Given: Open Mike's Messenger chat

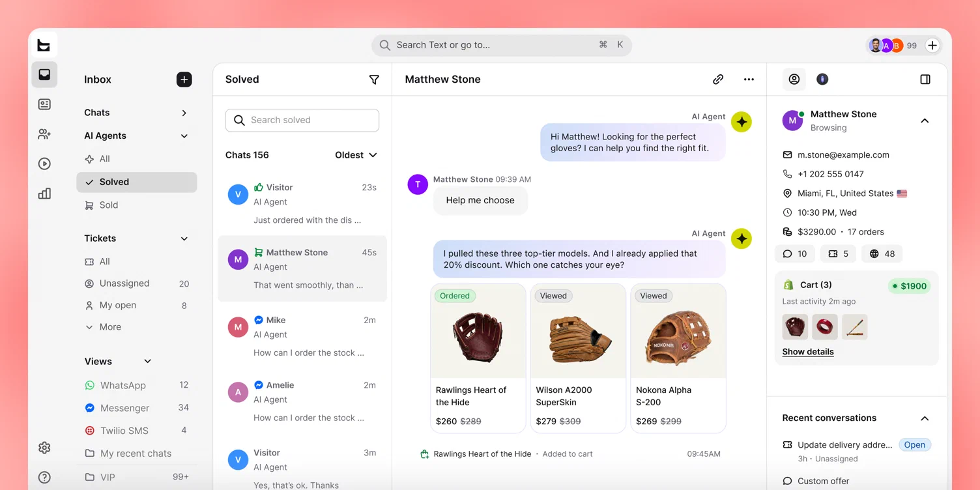Looking at the screenshot, I should pos(302,336).
